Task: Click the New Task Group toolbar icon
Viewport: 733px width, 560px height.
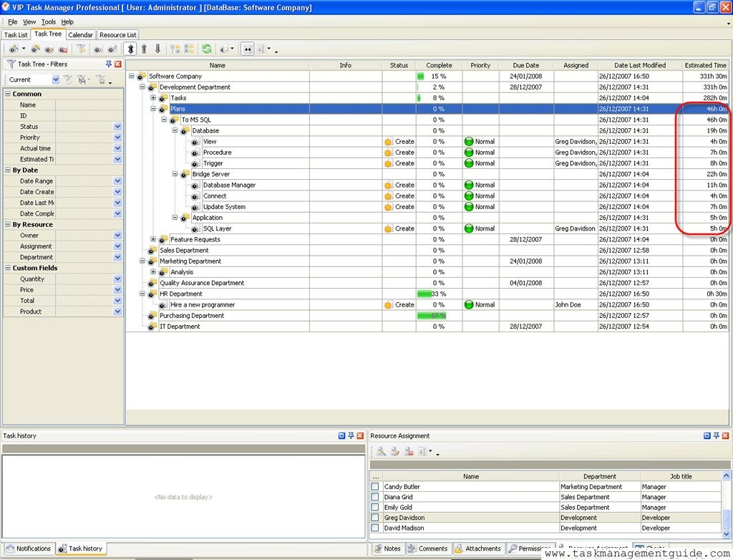Action: pos(36,49)
